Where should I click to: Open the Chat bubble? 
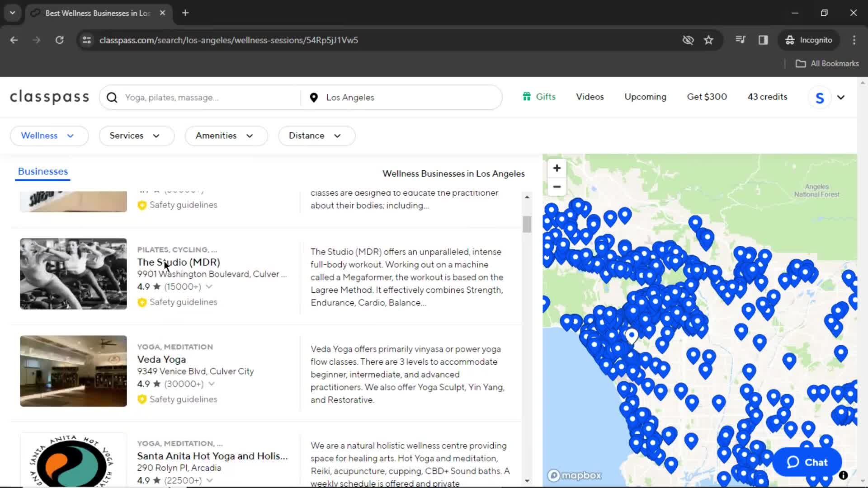coord(807,462)
